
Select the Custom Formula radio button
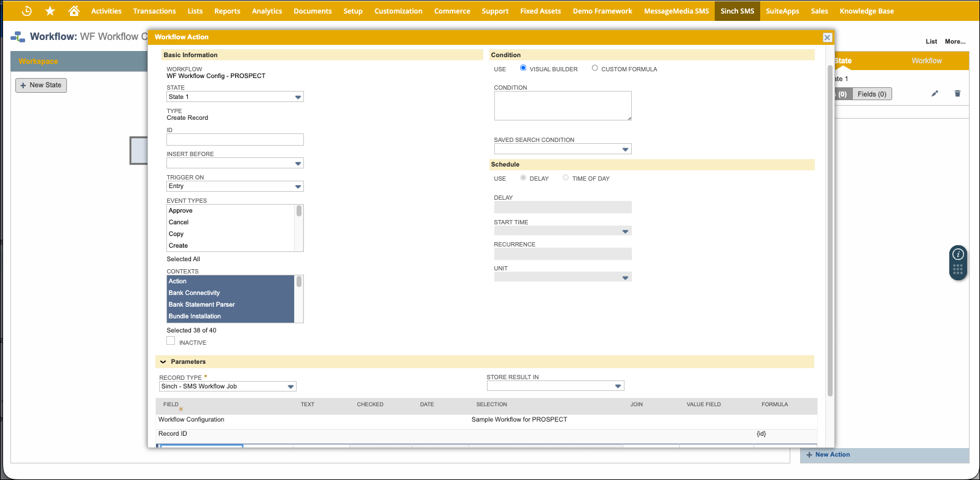coord(594,68)
